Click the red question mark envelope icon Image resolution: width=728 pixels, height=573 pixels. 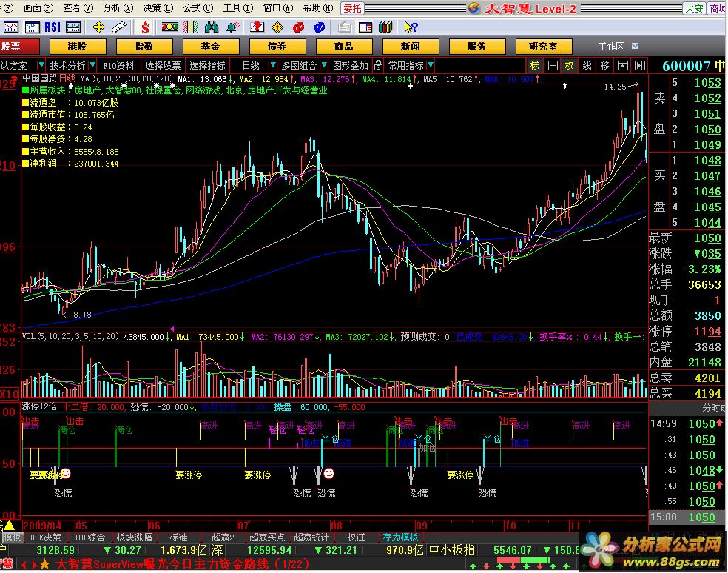pyautogui.click(x=257, y=27)
